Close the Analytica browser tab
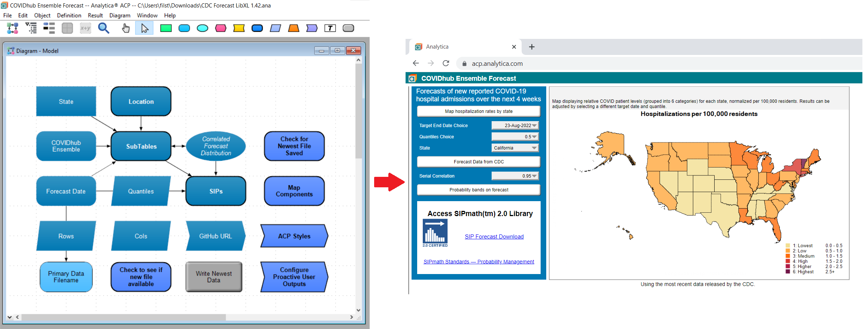The width and height of the screenshot is (868, 329). [514, 47]
